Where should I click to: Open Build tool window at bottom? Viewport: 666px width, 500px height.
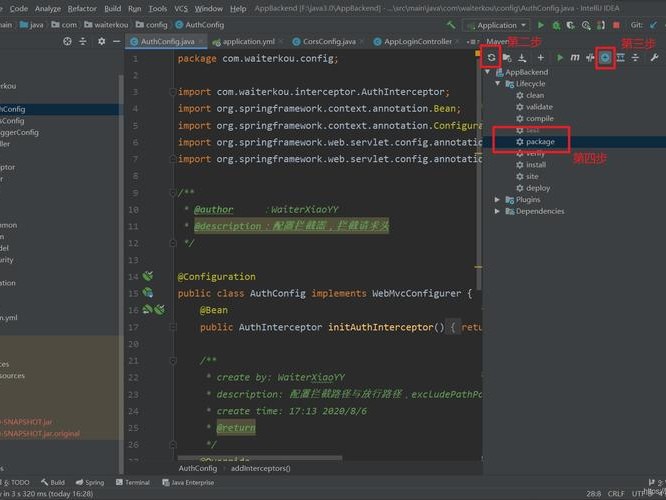53,482
